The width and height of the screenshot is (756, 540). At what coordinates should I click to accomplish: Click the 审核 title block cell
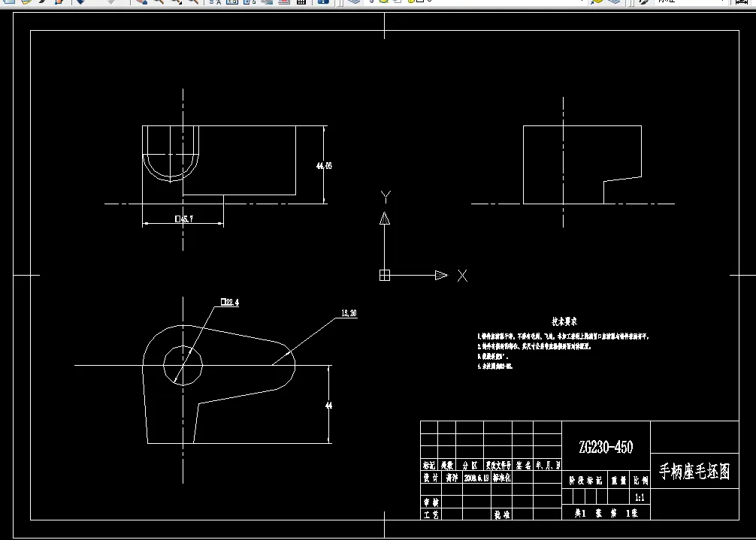pyautogui.click(x=431, y=502)
